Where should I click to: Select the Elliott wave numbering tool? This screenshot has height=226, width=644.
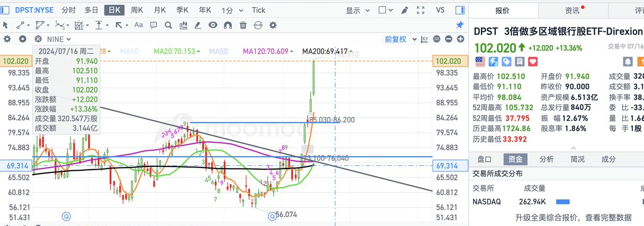[x=60, y=25]
